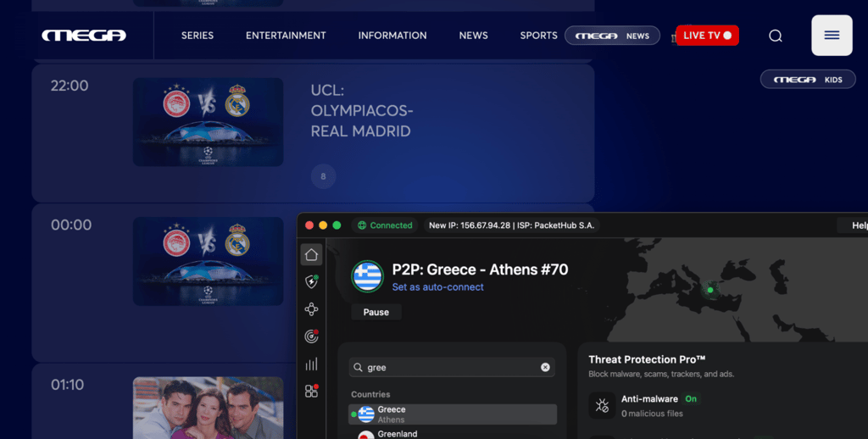Click the LIVE TV button
Screen dimensions: 868x439
tap(707, 36)
